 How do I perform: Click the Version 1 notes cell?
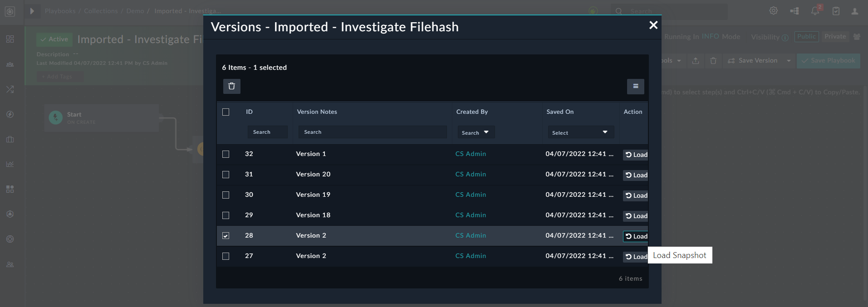[x=311, y=154]
